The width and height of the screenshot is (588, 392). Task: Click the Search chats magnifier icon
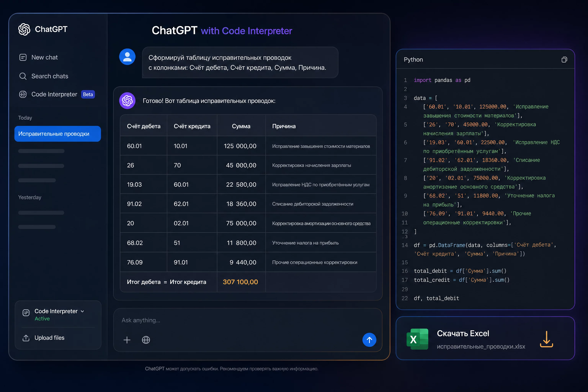pos(23,76)
